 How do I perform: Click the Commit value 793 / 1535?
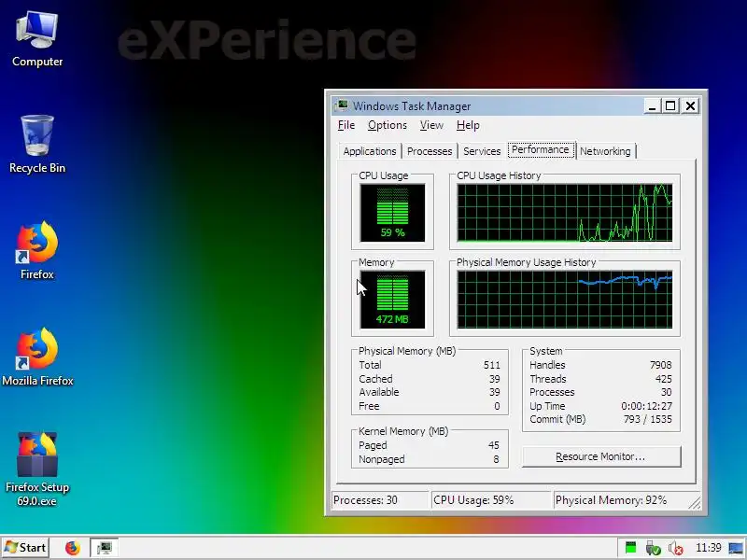(647, 419)
